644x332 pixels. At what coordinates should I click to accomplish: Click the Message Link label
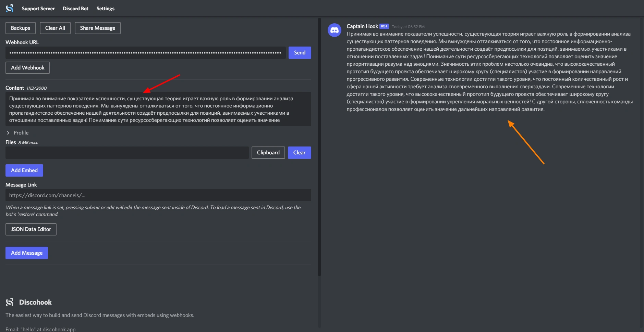coord(21,185)
